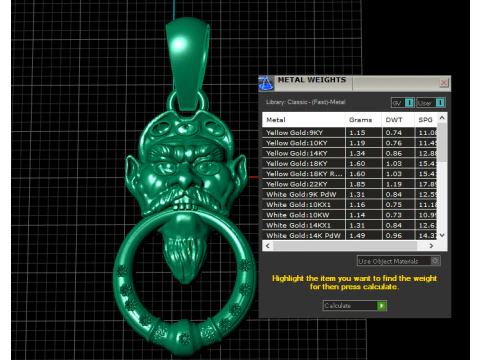Click the Library: Classic label
The image size is (480, 360).
pos(306,102)
